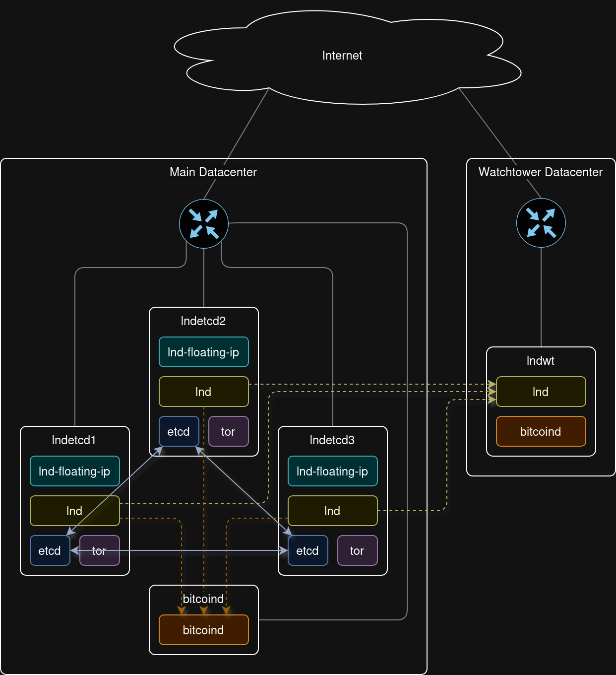The width and height of the screenshot is (616, 675).
Task: Select the lnd node in lndetcd1
Action: (74, 511)
